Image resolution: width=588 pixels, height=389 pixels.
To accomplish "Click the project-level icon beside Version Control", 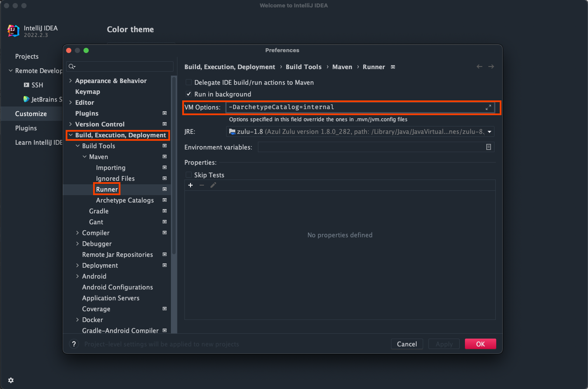I will (164, 124).
